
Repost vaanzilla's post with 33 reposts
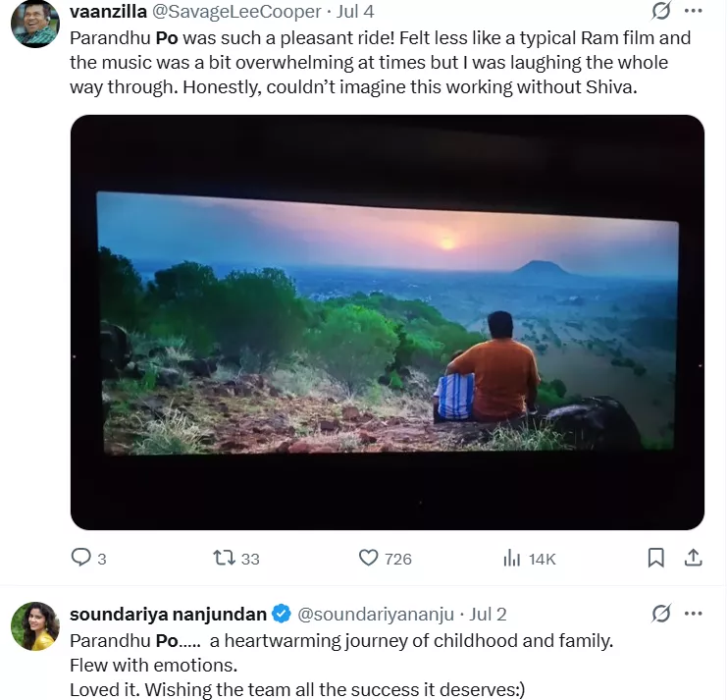[x=225, y=558]
